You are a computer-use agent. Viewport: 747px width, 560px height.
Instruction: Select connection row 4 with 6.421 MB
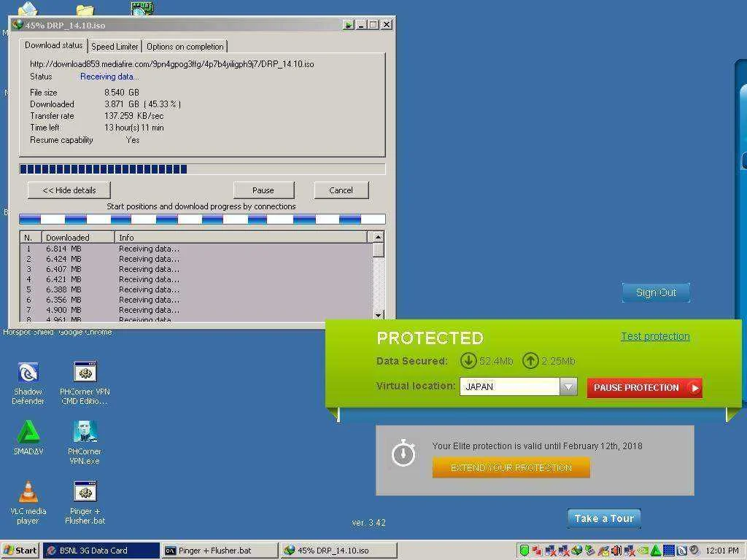(196, 279)
